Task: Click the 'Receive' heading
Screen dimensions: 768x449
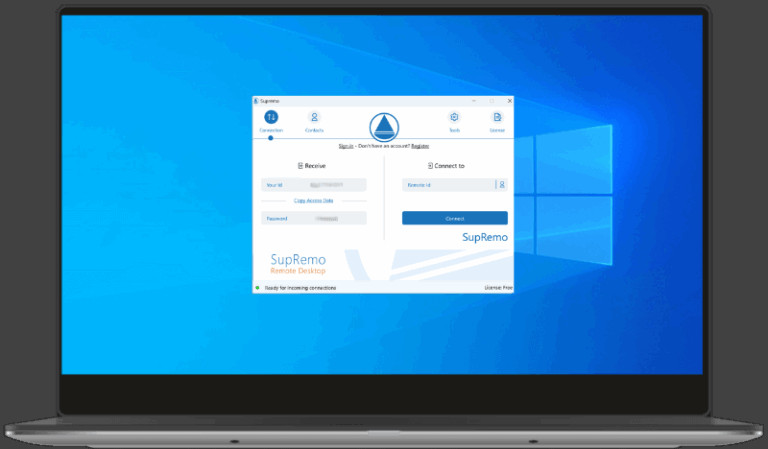Action: click(x=312, y=165)
